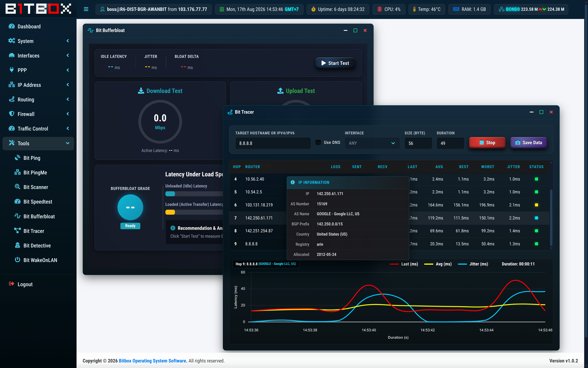Screen dimensions: 588x368
Task: Click the Bit Bufferbloat sidebar icon
Action: (x=17, y=216)
